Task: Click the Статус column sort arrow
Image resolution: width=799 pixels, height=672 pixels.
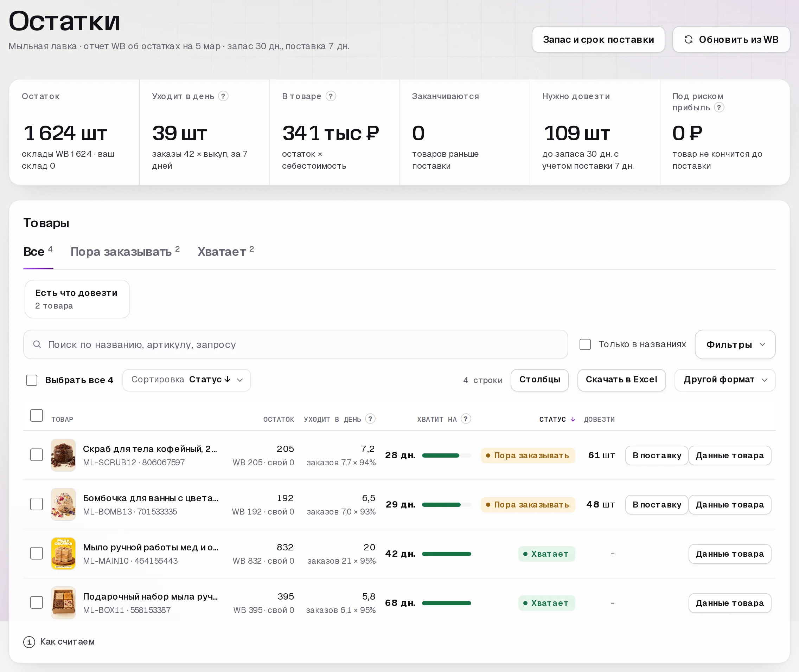Action: click(573, 419)
